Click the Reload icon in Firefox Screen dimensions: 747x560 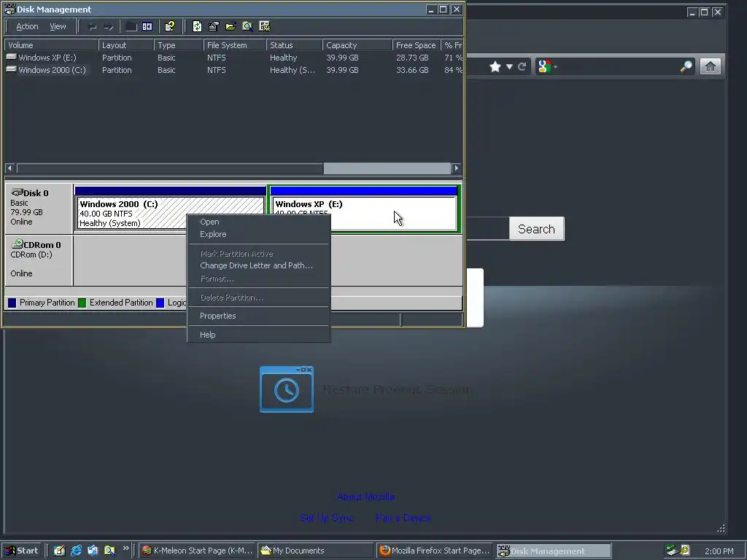[x=522, y=66]
